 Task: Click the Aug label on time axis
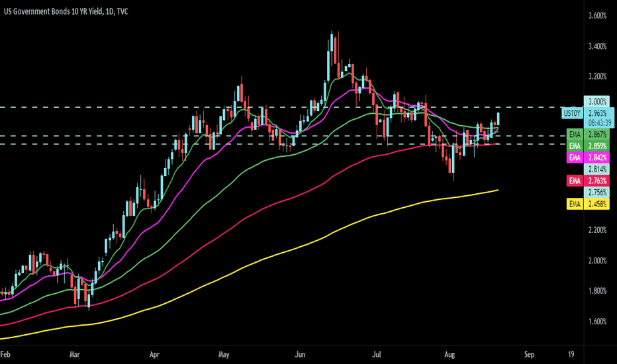pos(450,355)
